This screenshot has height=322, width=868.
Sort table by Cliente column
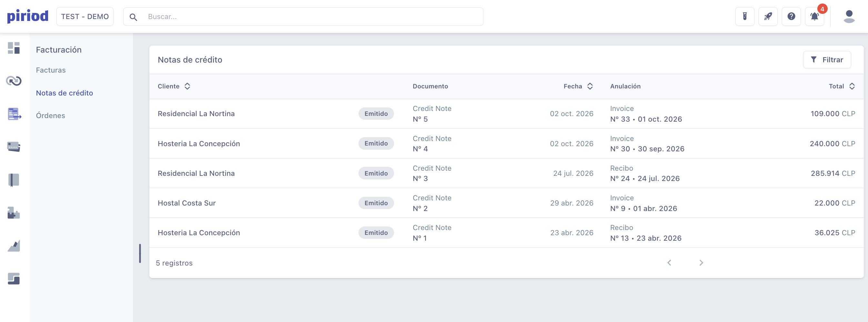174,86
